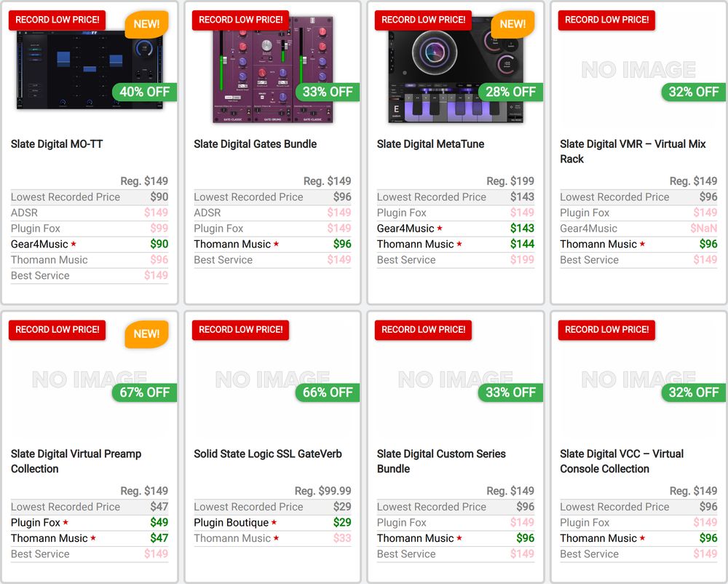Image resolution: width=728 pixels, height=584 pixels.
Task: Click Reg. $99.99 price on SSL GateVerb
Action: [323, 491]
